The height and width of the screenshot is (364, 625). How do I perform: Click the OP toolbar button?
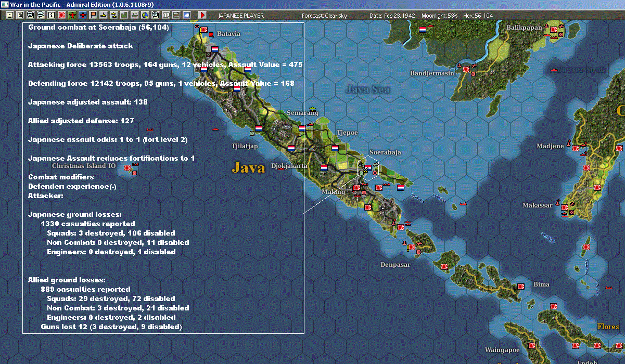165,15
